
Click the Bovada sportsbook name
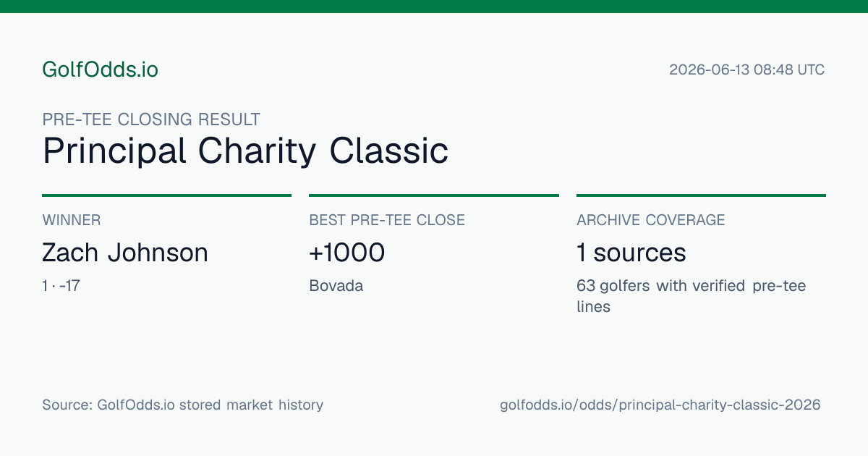click(x=336, y=286)
